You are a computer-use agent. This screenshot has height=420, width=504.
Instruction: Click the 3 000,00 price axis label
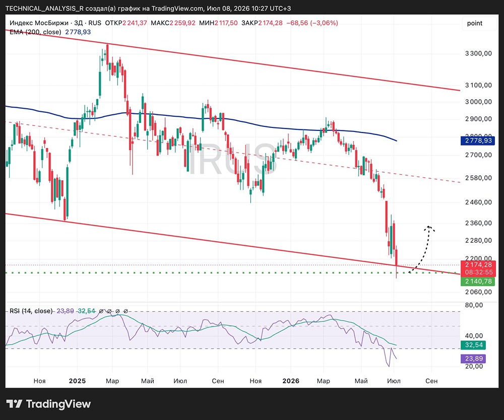(x=478, y=102)
